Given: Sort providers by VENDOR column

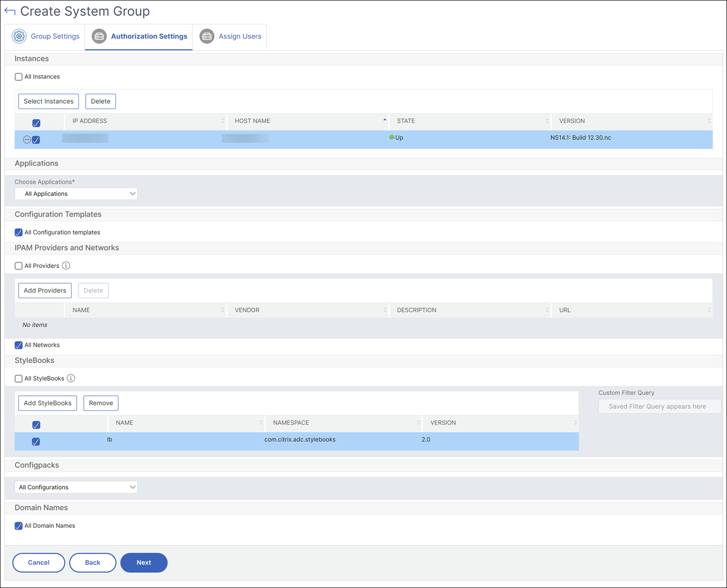Looking at the screenshot, I should coord(308,310).
